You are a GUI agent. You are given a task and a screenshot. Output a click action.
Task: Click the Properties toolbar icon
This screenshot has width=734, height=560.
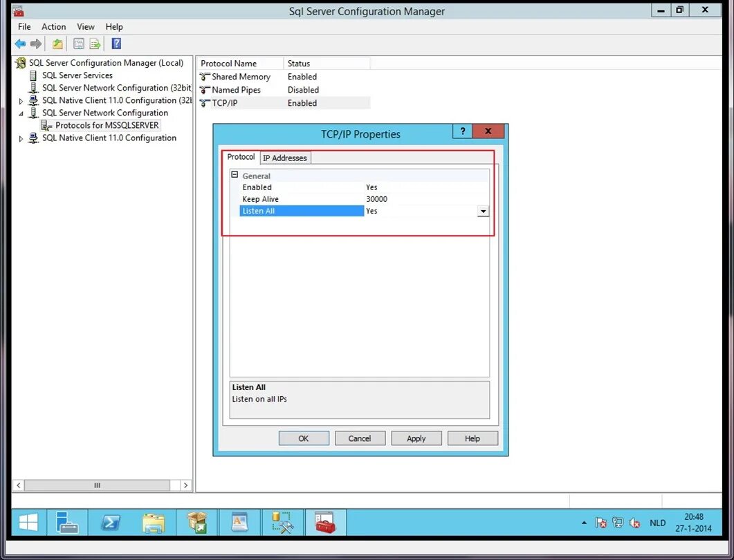tap(79, 44)
